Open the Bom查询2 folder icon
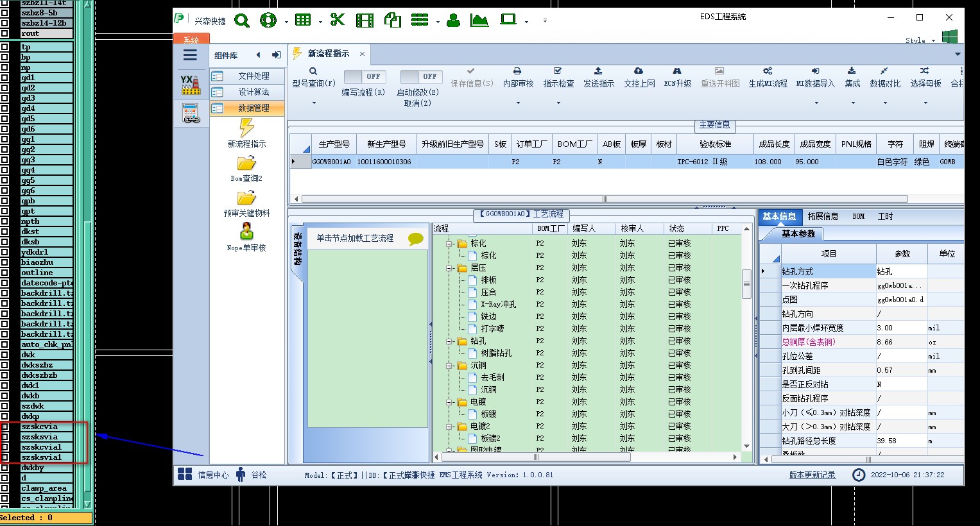Screen dimensions: 980x526 point(246,164)
